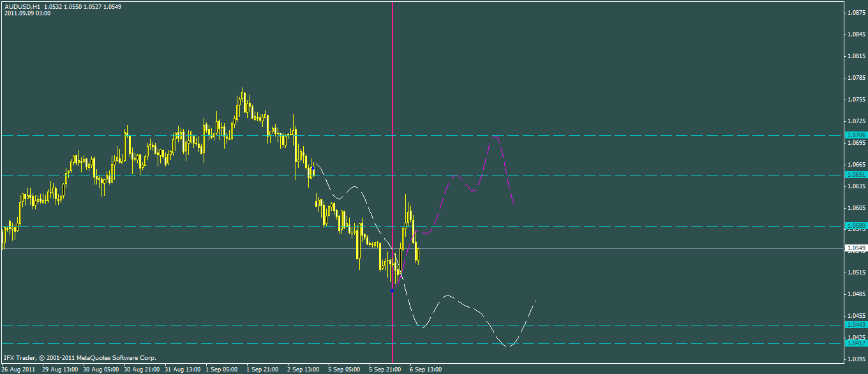Select the 2 Sep 13:00 time axis label
This screenshot has height=374, width=868.
(303, 370)
